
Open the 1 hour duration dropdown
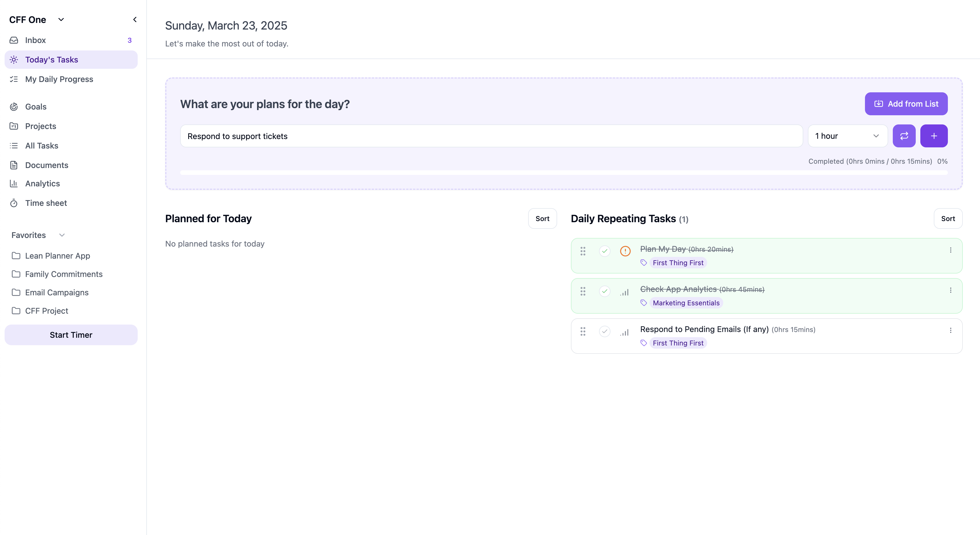coord(847,136)
